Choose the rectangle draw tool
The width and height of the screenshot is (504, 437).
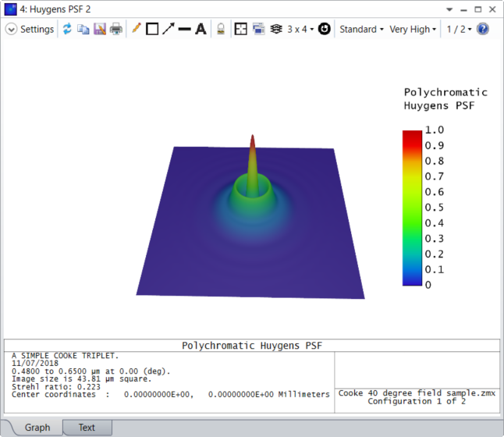click(152, 29)
